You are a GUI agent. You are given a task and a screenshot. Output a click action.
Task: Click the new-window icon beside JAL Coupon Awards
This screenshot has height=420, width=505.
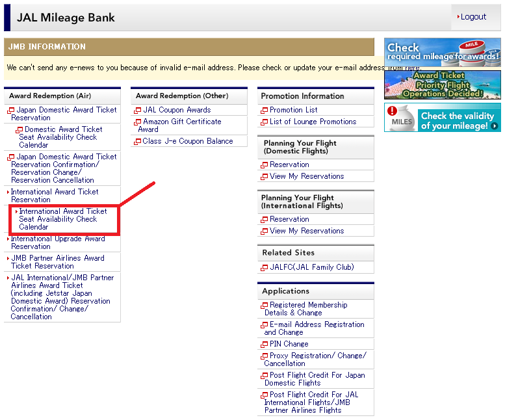(x=138, y=111)
